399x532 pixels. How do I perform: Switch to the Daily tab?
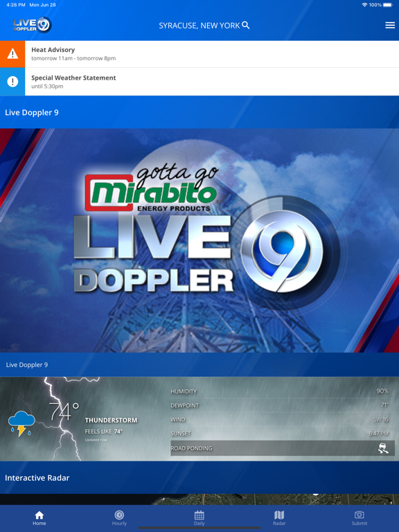coord(199,518)
